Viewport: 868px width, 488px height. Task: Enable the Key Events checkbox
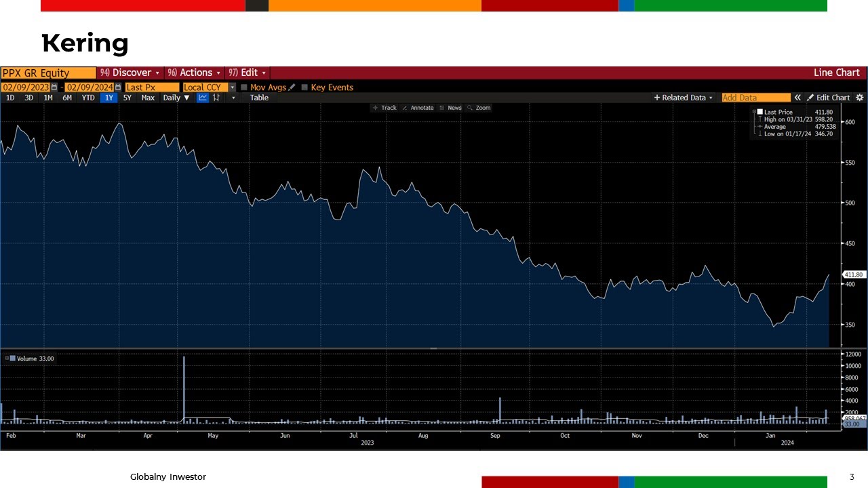pyautogui.click(x=304, y=87)
